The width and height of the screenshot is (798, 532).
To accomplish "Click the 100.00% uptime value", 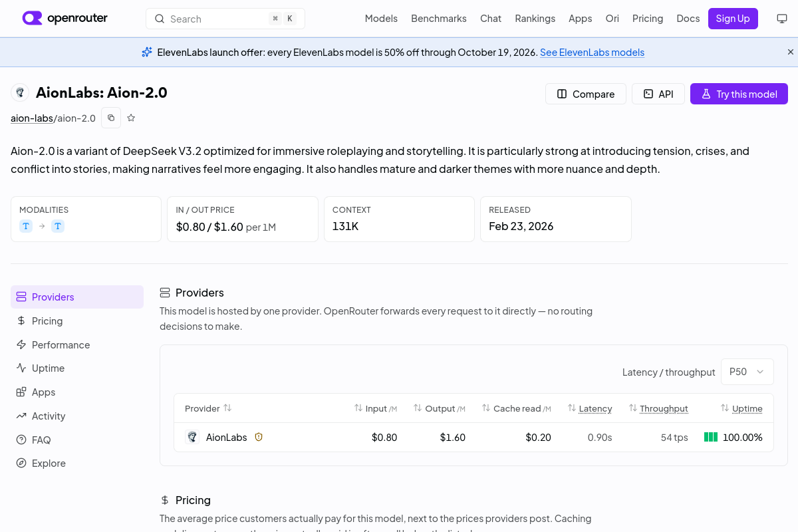I will [x=743, y=438].
